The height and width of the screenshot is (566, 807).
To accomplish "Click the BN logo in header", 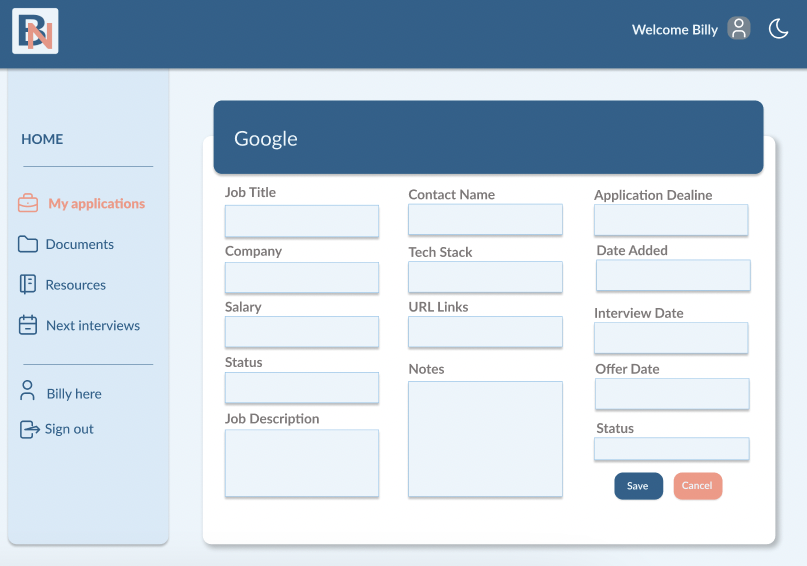I will [x=35, y=31].
